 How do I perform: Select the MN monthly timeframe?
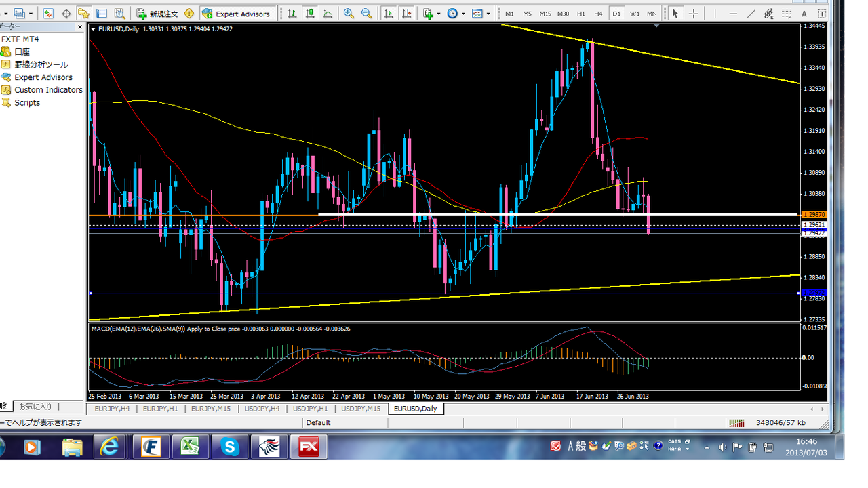click(652, 14)
